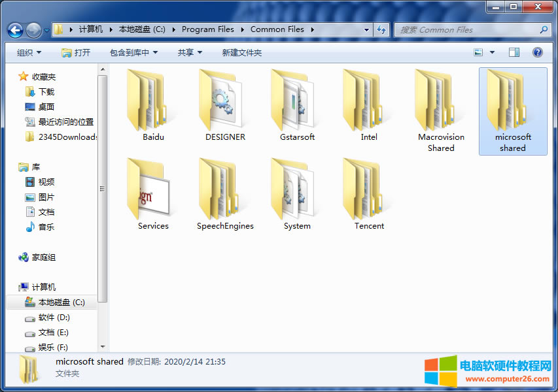Select the Tencent folder
The height and width of the screenshot is (392, 558).
pos(369,195)
